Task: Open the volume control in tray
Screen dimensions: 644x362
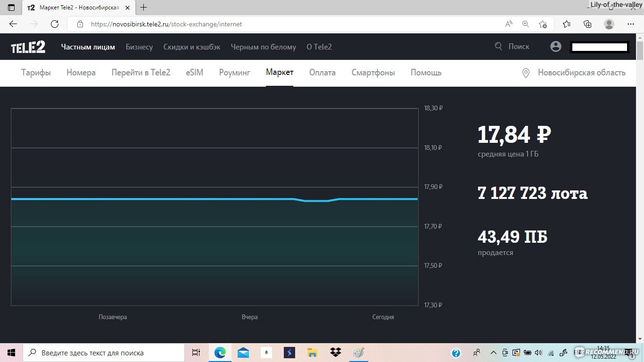Action: click(539, 353)
